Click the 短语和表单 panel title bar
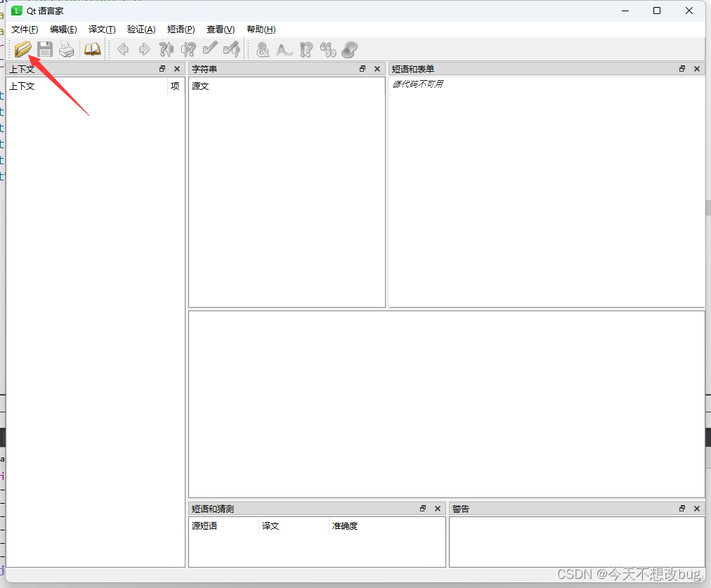The width and height of the screenshot is (711, 588). click(547, 69)
